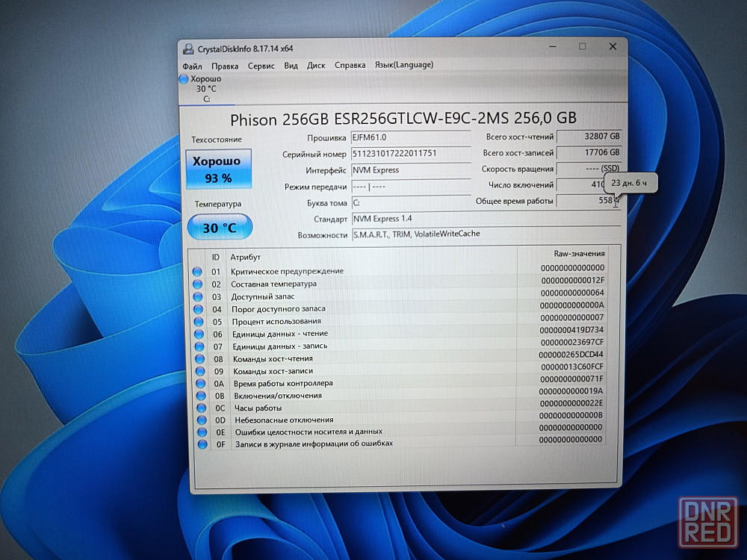
Task: Select attribute Порог доступного запаса
Action: [x=279, y=308]
